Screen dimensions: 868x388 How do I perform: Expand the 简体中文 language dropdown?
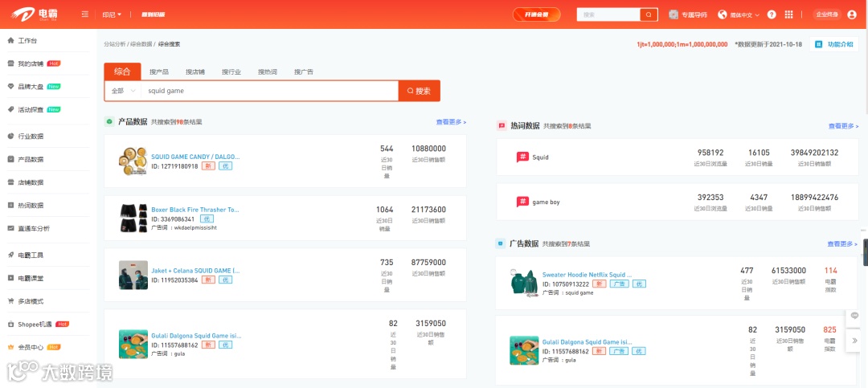pos(744,15)
